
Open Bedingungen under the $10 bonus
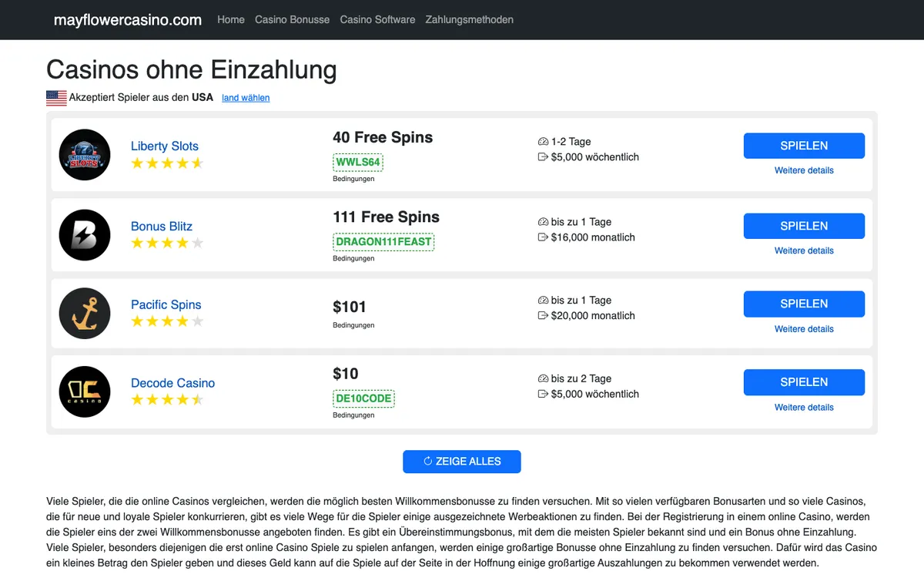(353, 415)
